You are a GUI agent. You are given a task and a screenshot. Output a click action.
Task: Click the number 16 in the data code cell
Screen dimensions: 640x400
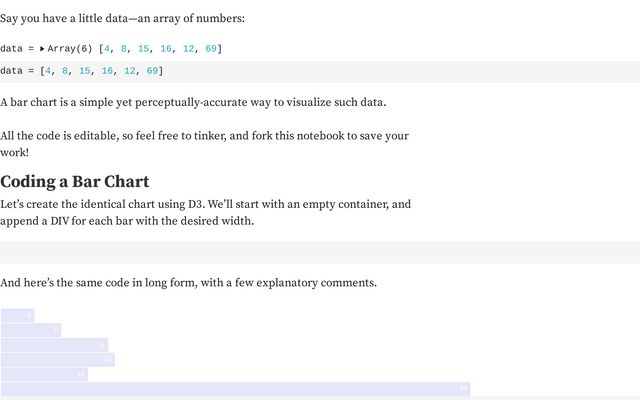107,71
